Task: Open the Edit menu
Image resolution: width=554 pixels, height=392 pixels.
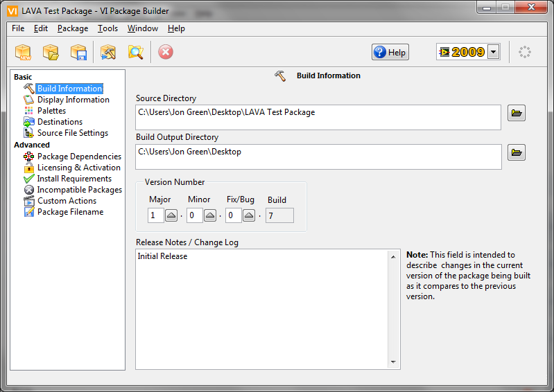Action: (x=41, y=28)
